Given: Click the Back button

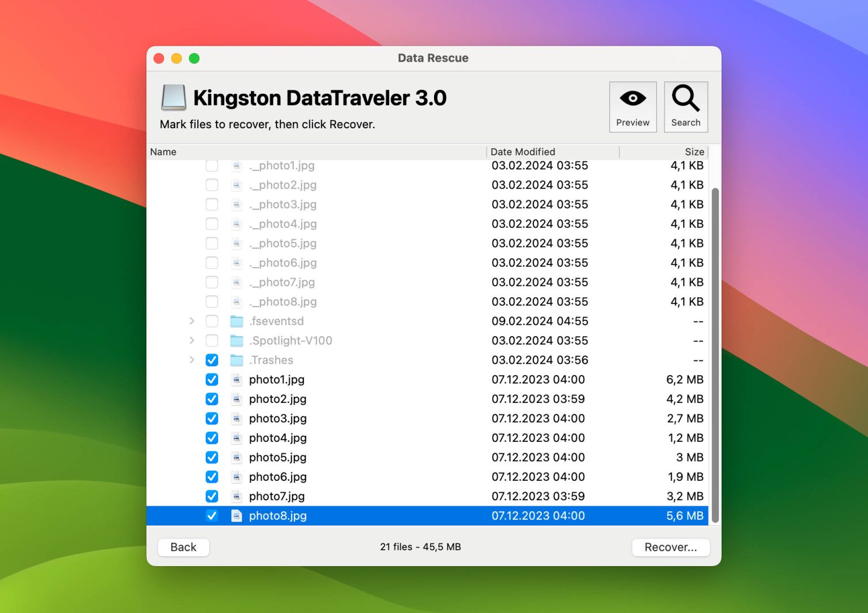Looking at the screenshot, I should tap(183, 547).
